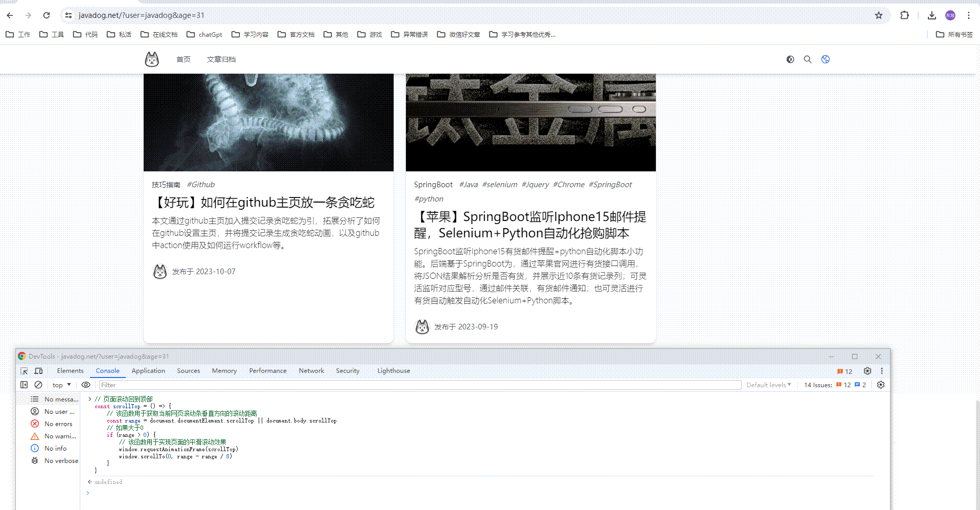Image resolution: width=980 pixels, height=510 pixels.
Task: Switch to the Network tab
Action: (x=311, y=371)
